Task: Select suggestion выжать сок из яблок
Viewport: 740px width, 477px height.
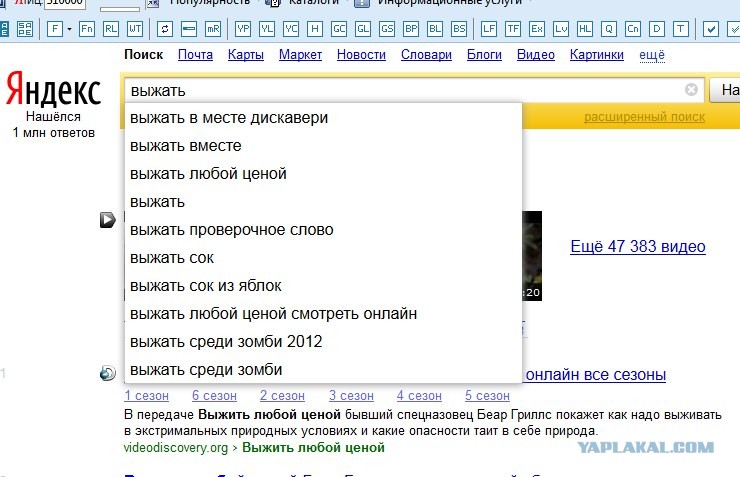Action: point(323,285)
